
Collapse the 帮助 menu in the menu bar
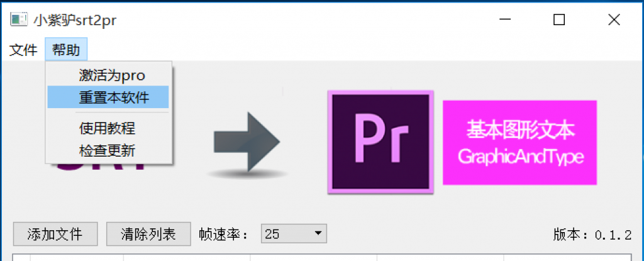(66, 50)
